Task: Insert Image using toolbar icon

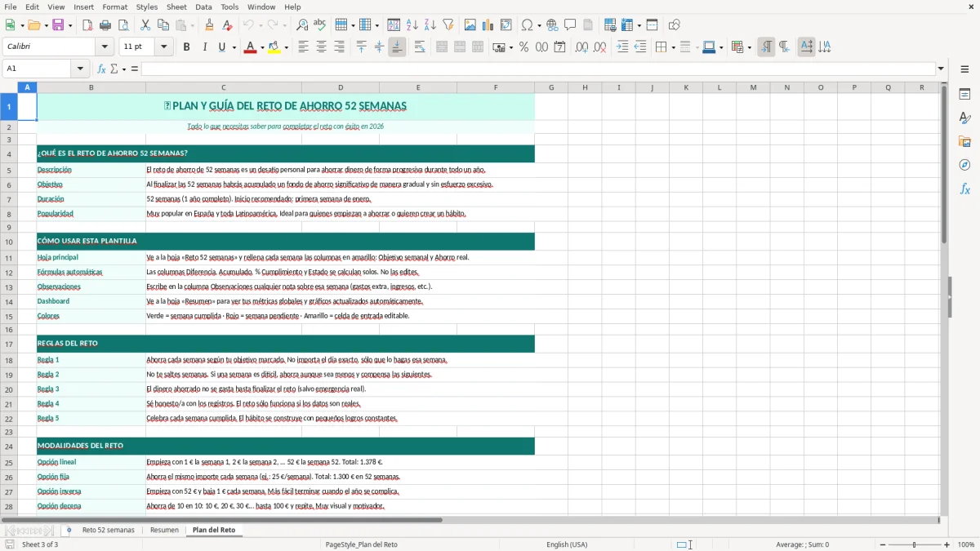Action: pos(470,25)
